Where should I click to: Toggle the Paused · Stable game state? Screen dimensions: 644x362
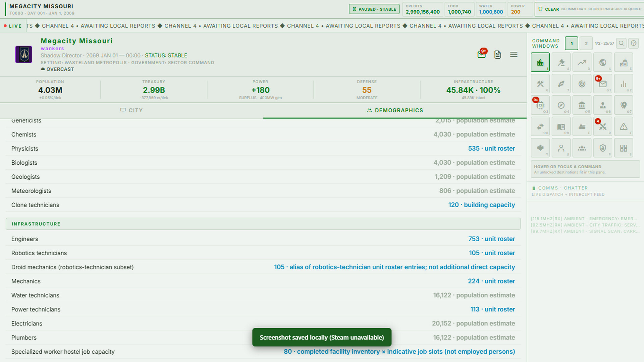coord(374,9)
